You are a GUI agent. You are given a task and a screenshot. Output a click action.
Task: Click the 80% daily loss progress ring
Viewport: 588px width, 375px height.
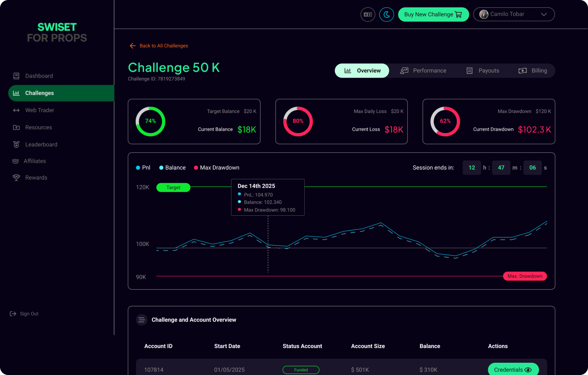click(298, 121)
